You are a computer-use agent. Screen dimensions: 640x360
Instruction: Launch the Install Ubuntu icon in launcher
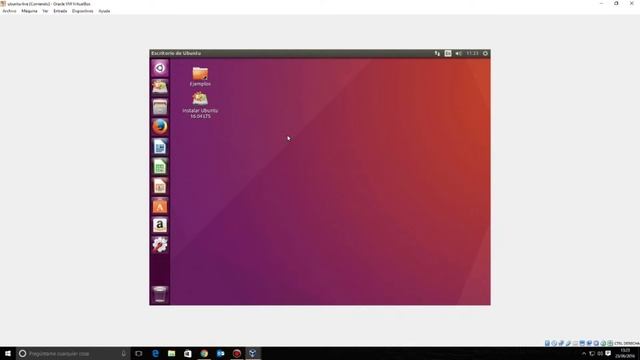pos(160,87)
